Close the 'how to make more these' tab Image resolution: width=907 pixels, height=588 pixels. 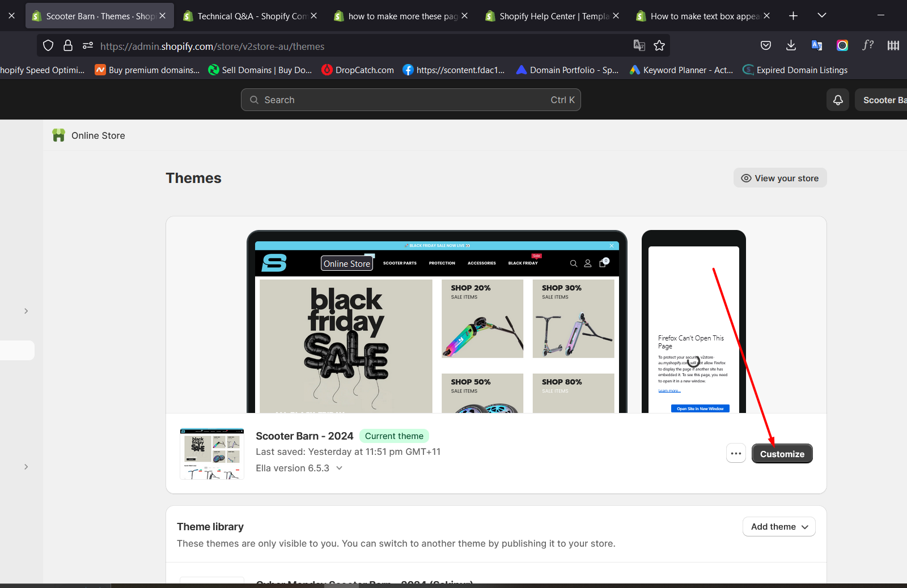click(x=465, y=16)
